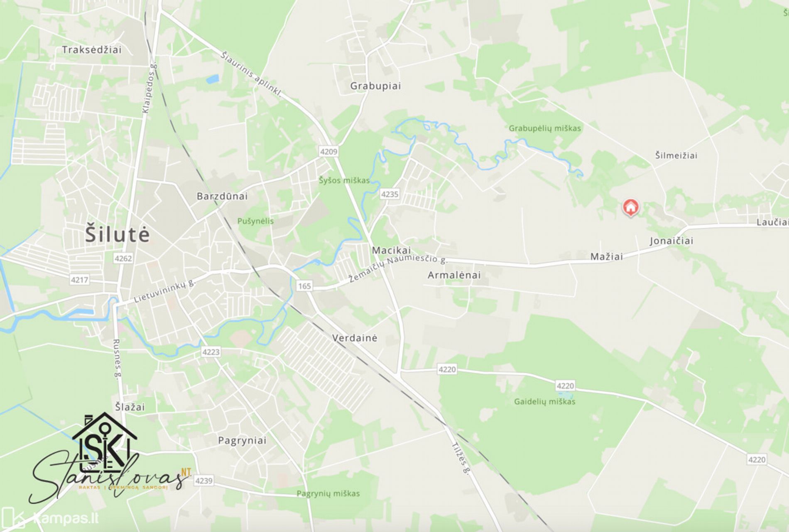The width and height of the screenshot is (789, 532).
Task: Select the Verdainė label on map
Action: coord(355,338)
